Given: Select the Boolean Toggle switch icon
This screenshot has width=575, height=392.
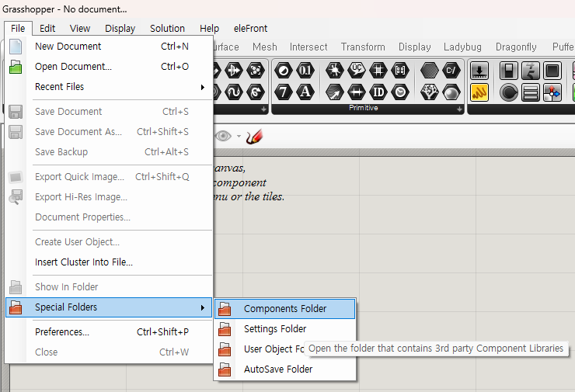Looking at the screenshot, I should click(x=509, y=71).
